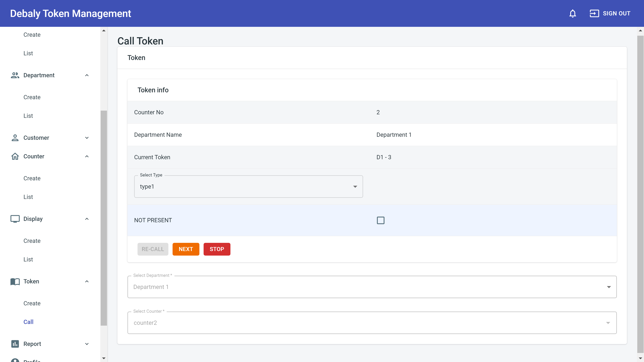Click the Department people icon
Image resolution: width=644 pixels, height=362 pixels.
[x=15, y=75]
